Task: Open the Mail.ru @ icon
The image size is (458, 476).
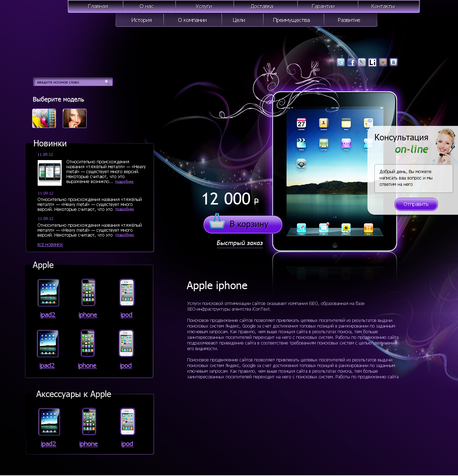Action: [x=383, y=62]
